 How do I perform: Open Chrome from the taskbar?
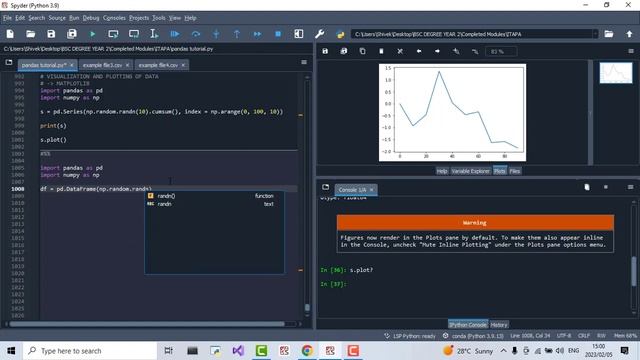[x=307, y=351]
